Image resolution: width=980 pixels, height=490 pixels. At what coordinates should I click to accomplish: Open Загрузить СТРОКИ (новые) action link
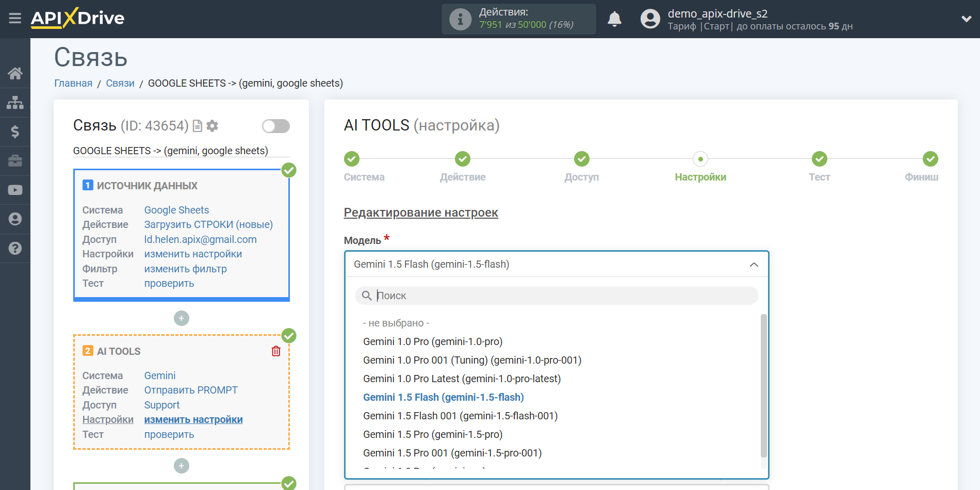pos(208,224)
